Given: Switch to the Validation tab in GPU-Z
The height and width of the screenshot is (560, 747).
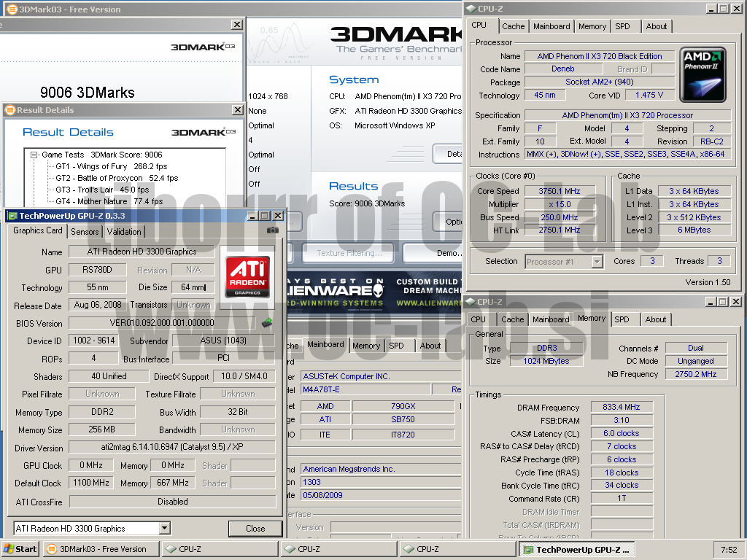Looking at the screenshot, I should coord(124,231).
